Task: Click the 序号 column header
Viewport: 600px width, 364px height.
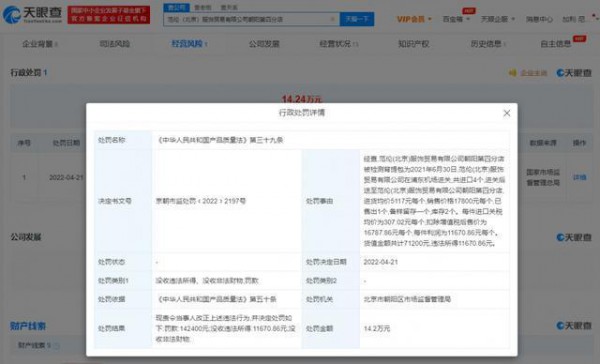Action: point(24,143)
